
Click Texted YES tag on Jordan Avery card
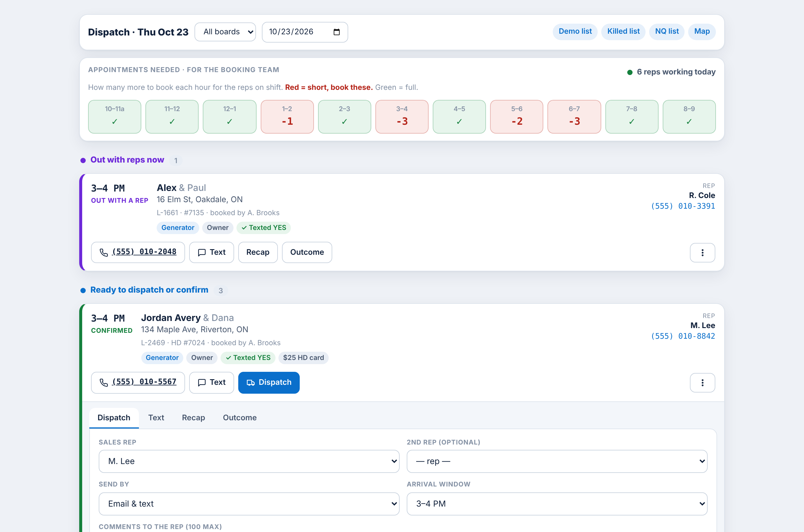248,358
